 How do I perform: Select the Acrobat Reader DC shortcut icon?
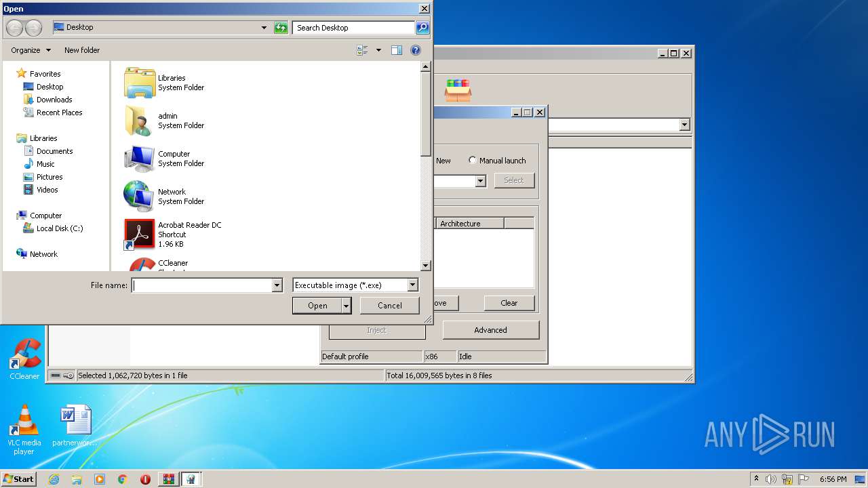pos(140,235)
